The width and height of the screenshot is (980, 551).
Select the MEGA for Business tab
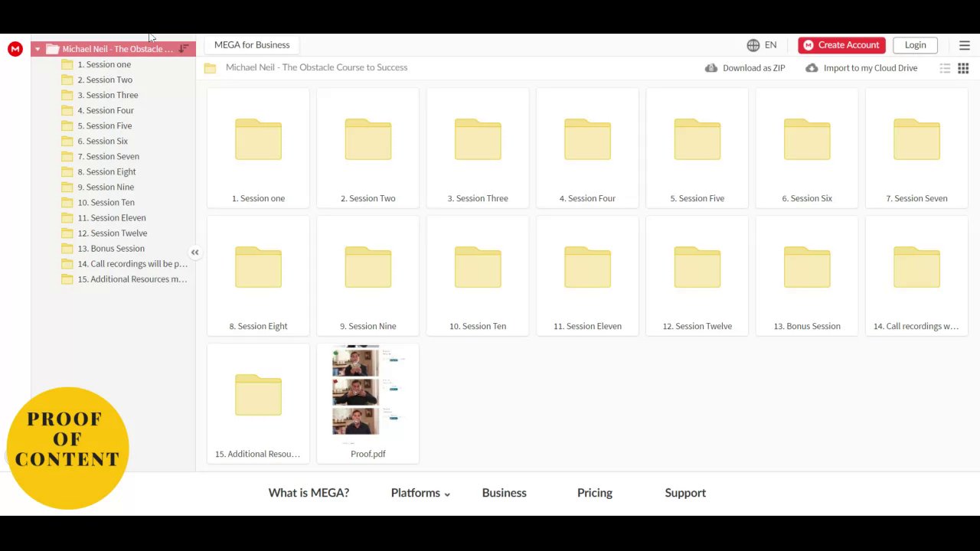pos(252,45)
